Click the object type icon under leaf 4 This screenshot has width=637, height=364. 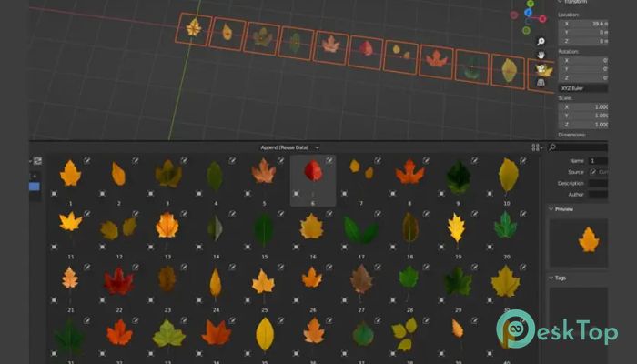click(199, 194)
